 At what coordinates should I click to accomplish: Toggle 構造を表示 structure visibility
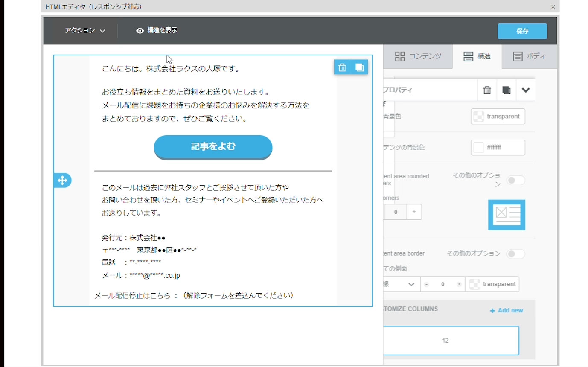coord(157,30)
